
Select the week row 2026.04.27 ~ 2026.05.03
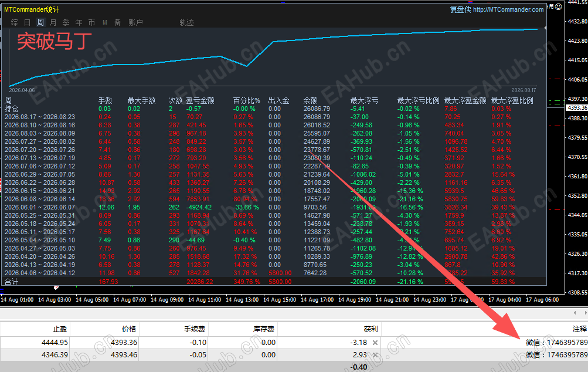pyautogui.click(x=40, y=249)
